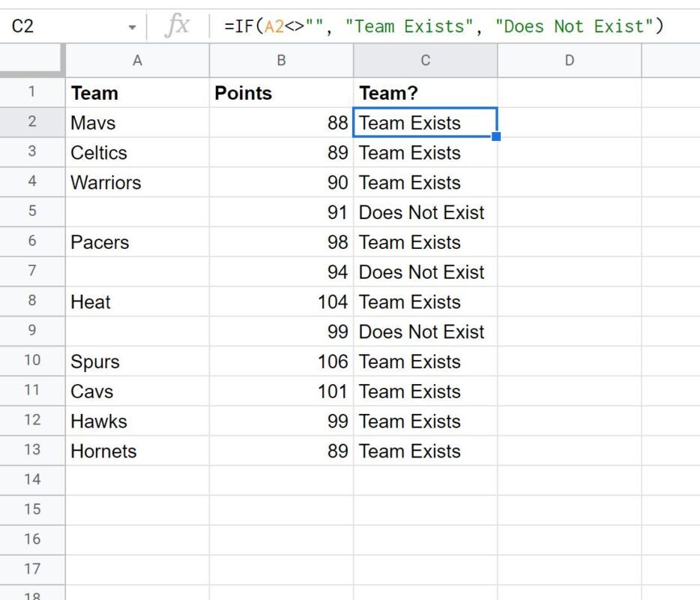
Task: Click the fill handle of cell C2
Action: tap(496, 136)
